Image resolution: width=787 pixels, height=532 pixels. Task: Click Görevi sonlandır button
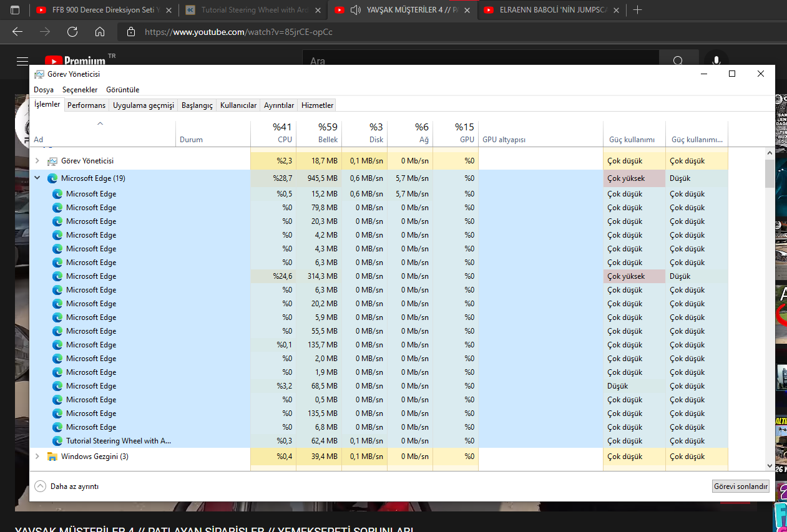741,486
